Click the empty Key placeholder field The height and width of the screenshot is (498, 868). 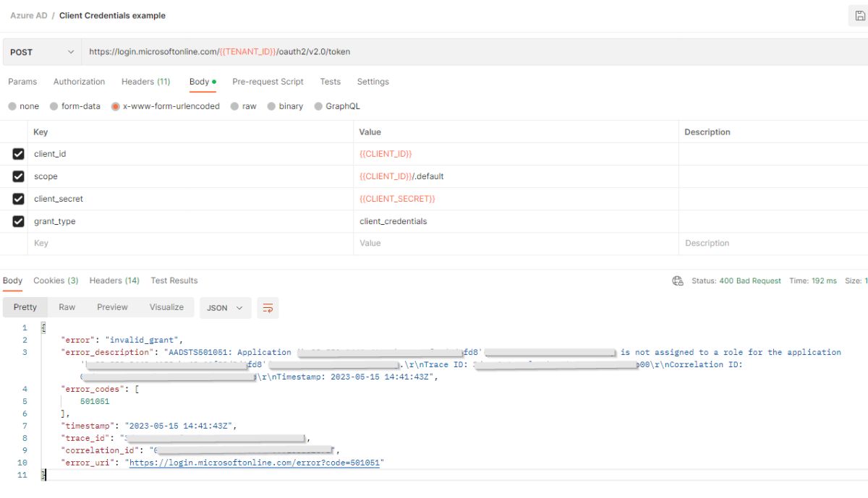coord(192,244)
